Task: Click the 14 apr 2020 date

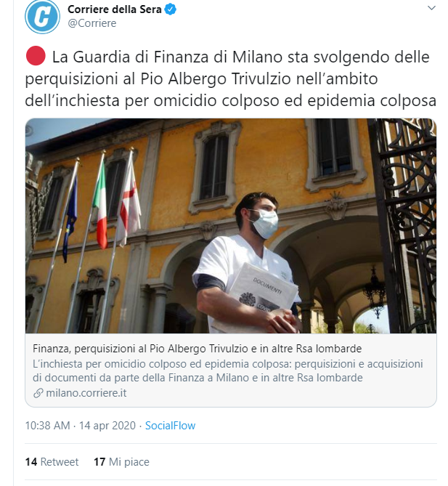Action: click(x=107, y=426)
